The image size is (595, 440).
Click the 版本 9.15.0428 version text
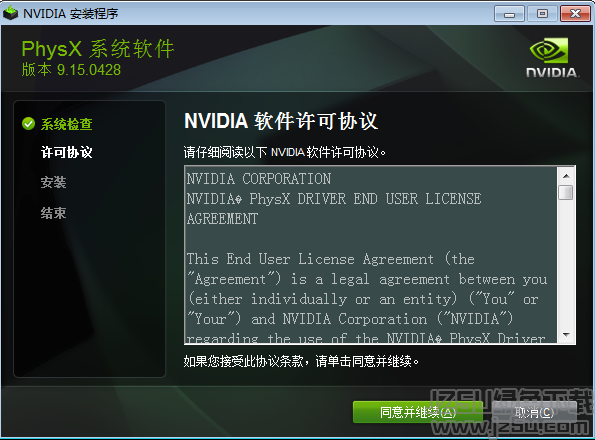pos(71,70)
